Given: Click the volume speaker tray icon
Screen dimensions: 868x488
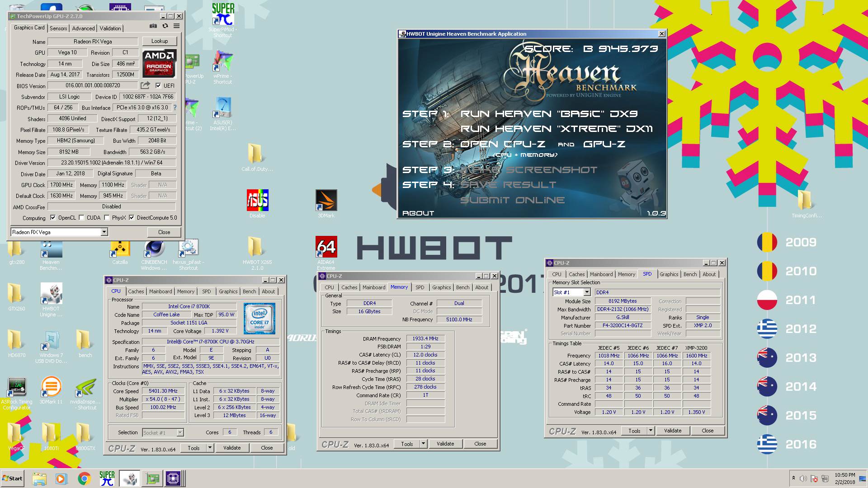Looking at the screenshot, I should pos(803,479).
